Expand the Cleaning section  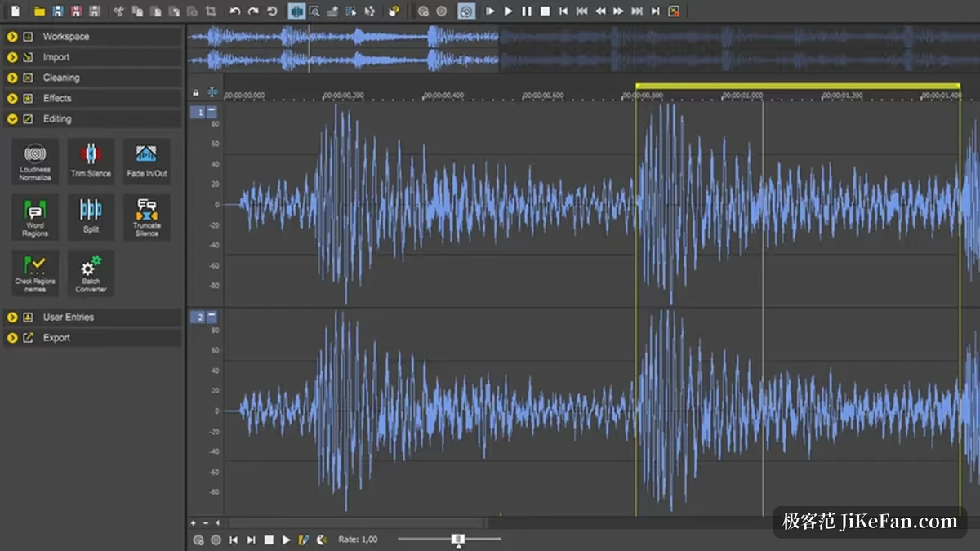(x=12, y=78)
